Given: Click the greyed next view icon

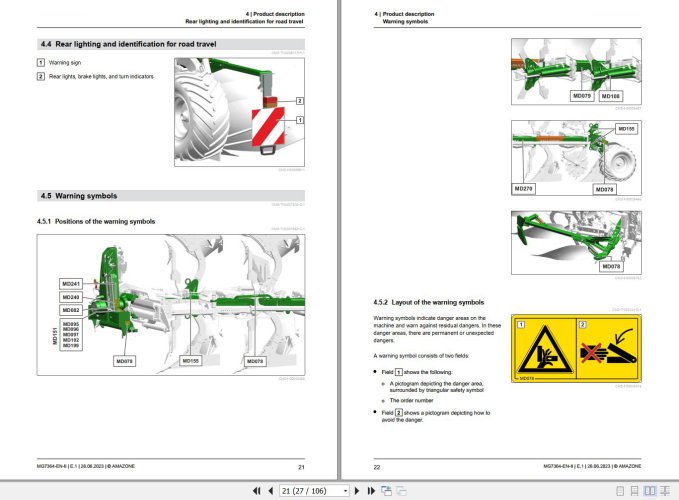Looking at the screenshot, I should [x=401, y=490].
